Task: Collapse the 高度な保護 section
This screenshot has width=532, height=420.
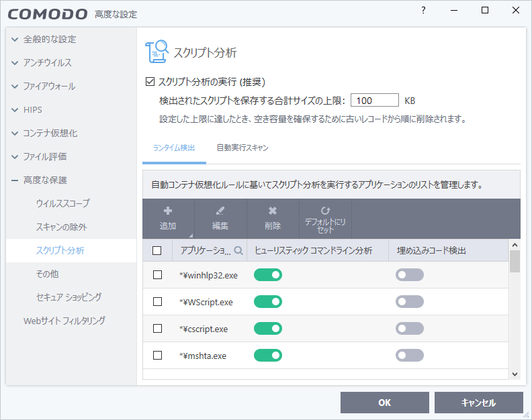Action: 15,180
